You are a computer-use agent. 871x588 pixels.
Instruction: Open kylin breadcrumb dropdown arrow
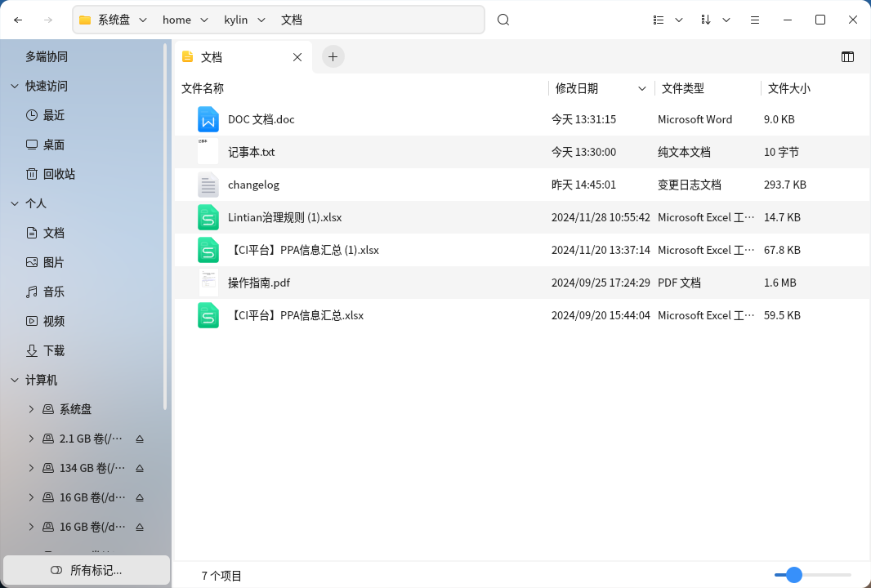261,20
